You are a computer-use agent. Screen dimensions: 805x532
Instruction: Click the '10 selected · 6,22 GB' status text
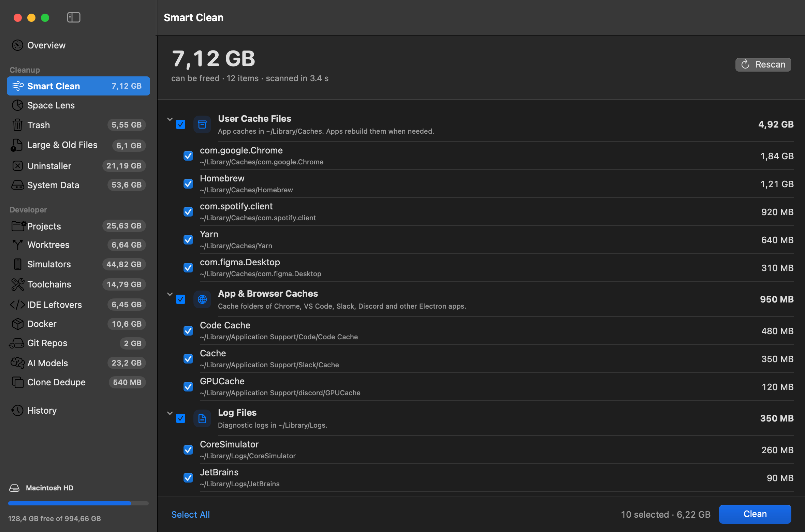tap(665, 514)
